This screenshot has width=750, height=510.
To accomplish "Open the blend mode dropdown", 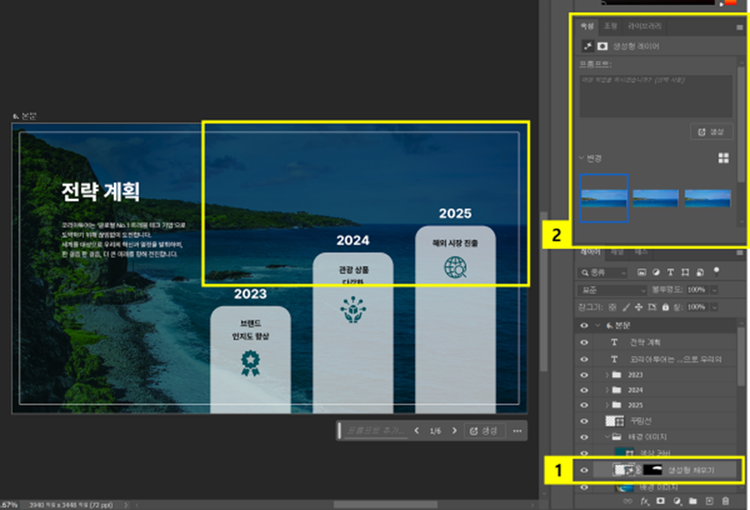I will 612,290.
